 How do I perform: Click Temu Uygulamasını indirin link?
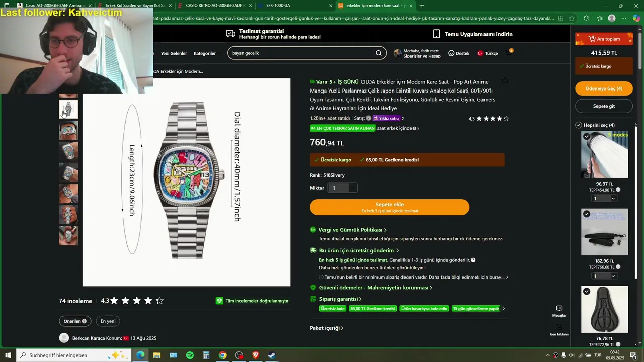coord(472,34)
